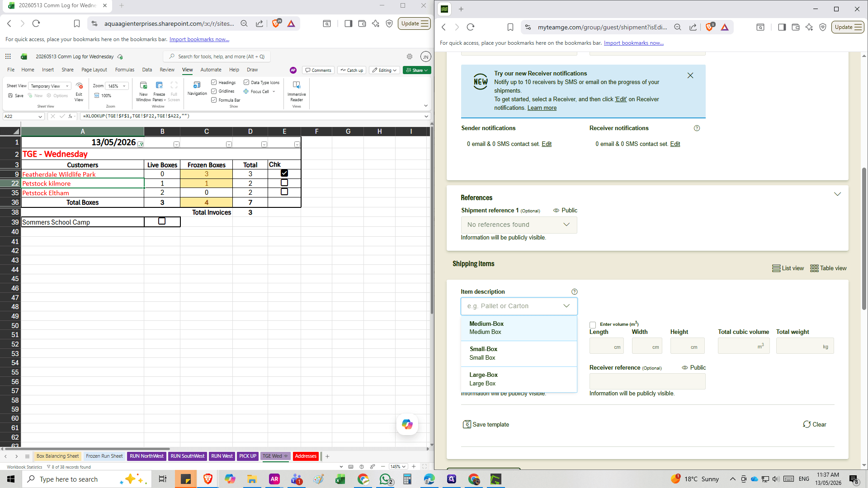
Task: Toggle Gridlines checkbox in Show group
Action: 214,91
